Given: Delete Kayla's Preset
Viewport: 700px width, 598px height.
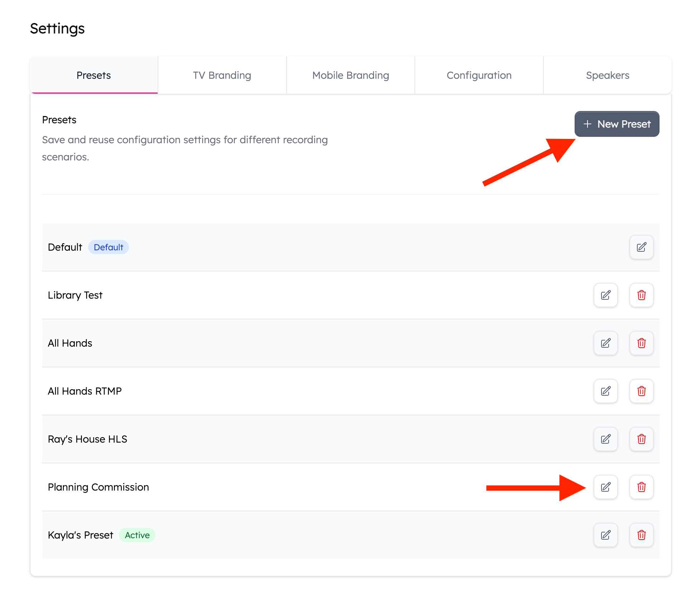Looking at the screenshot, I should click(x=641, y=535).
